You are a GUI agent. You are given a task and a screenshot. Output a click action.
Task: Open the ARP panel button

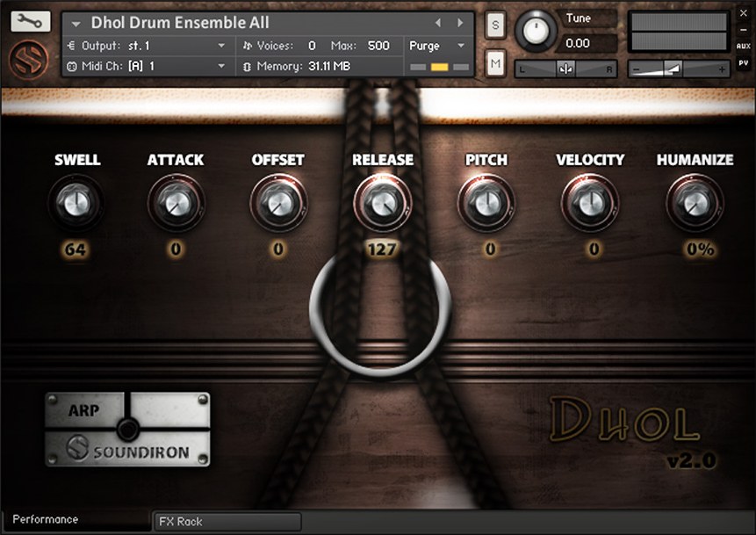[x=83, y=408]
